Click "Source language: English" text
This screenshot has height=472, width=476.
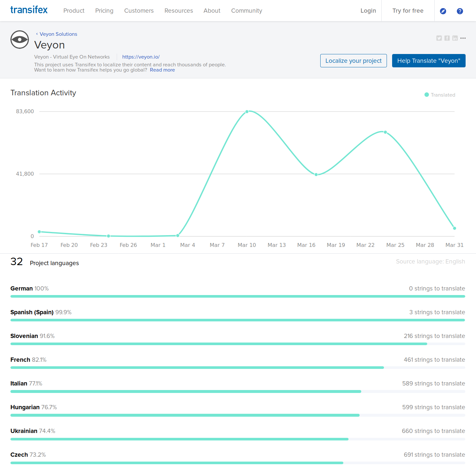[x=430, y=262]
